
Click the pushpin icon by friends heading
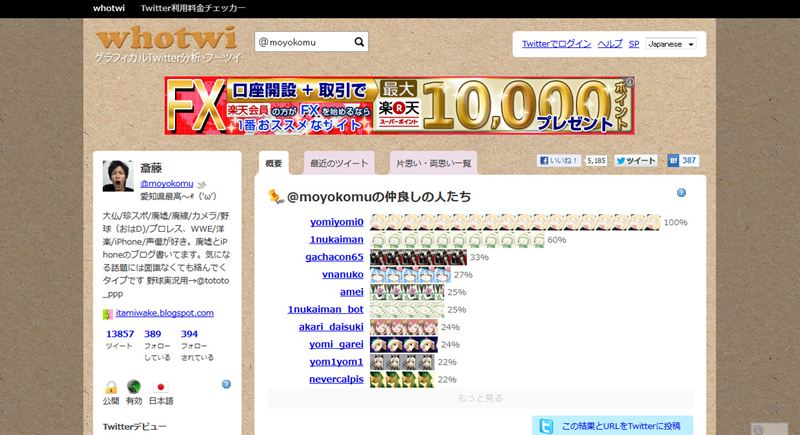click(x=276, y=196)
